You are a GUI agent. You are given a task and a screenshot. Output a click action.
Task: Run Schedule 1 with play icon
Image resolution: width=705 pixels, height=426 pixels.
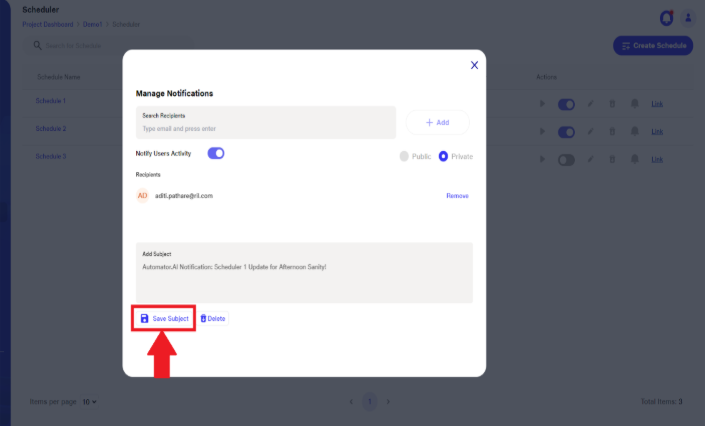542,104
